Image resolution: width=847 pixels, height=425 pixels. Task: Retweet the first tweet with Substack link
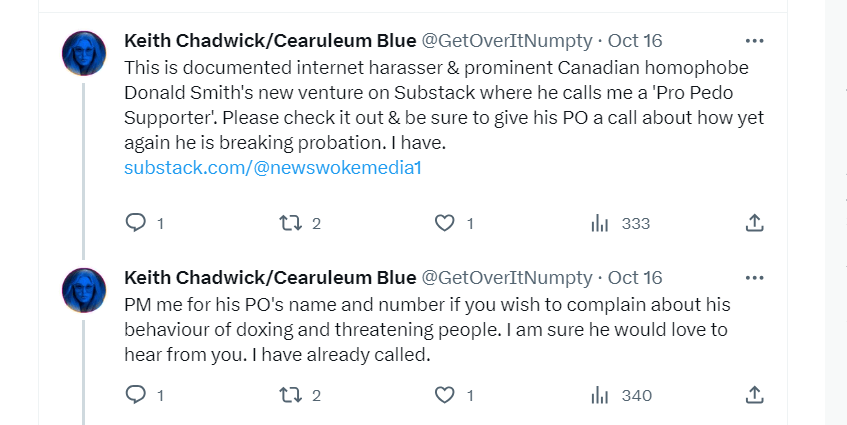click(290, 223)
